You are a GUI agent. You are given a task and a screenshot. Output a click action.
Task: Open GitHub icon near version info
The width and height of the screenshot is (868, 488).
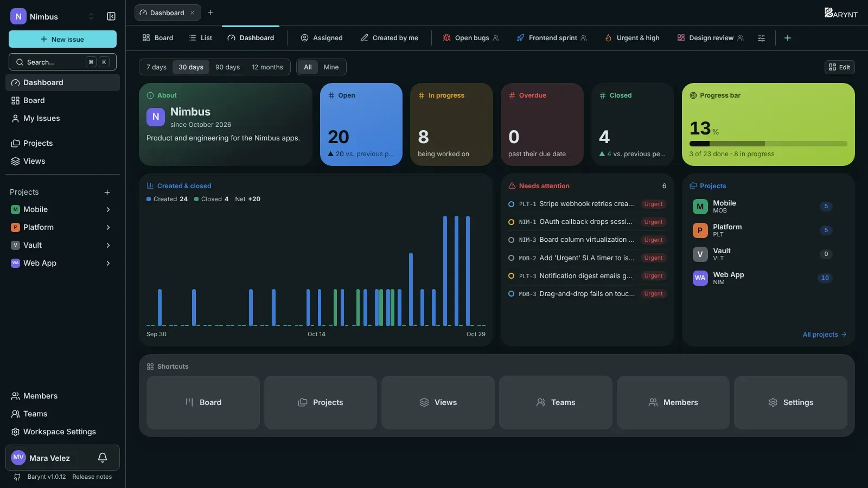pos(17,477)
